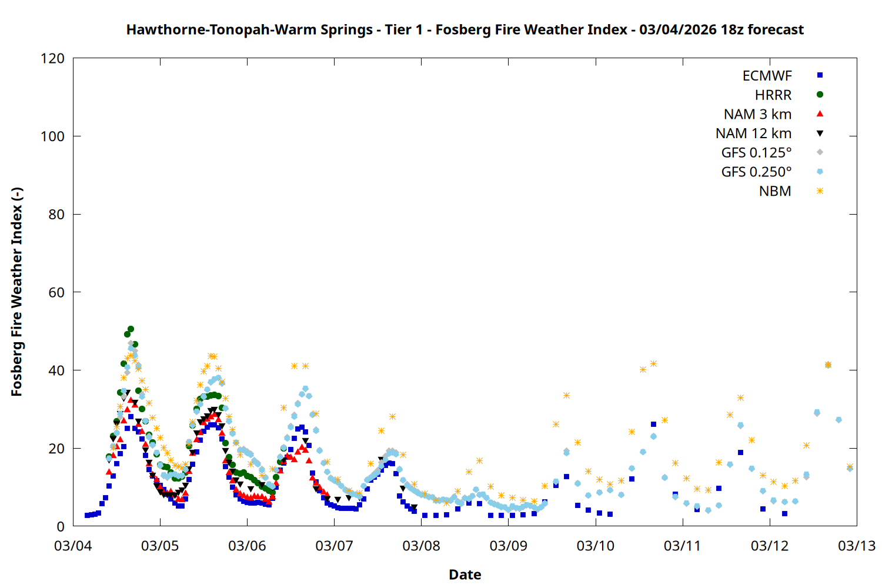The image size is (882, 588).
Task: Select the NAM 3 km legend text
Action: coord(757,115)
